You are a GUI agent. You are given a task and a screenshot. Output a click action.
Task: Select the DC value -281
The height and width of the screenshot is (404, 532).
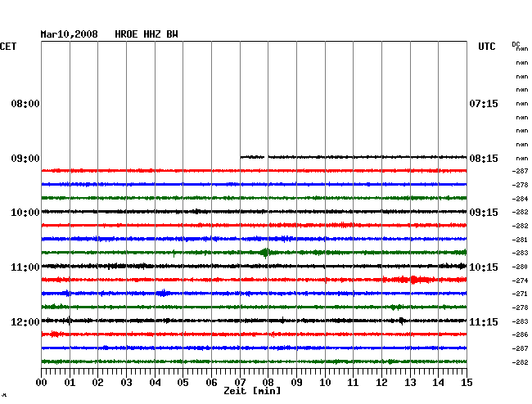coord(520,240)
